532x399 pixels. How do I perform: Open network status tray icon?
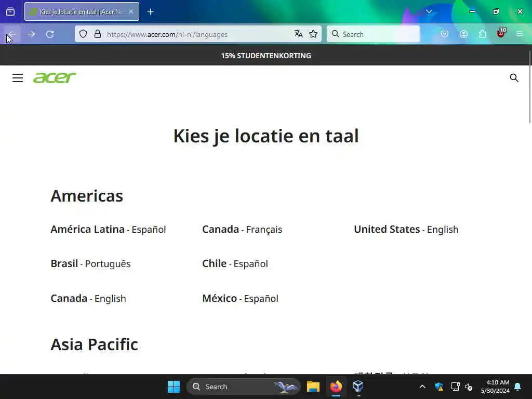pyautogui.click(x=455, y=387)
